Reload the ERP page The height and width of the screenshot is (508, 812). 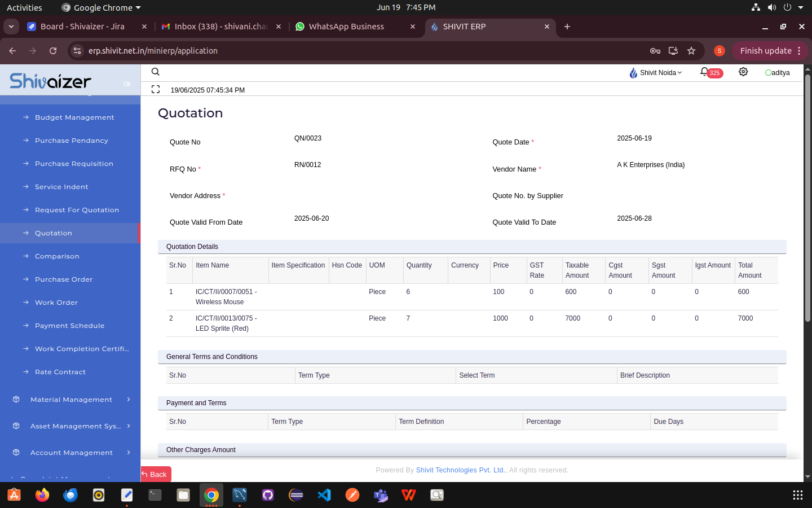point(53,51)
